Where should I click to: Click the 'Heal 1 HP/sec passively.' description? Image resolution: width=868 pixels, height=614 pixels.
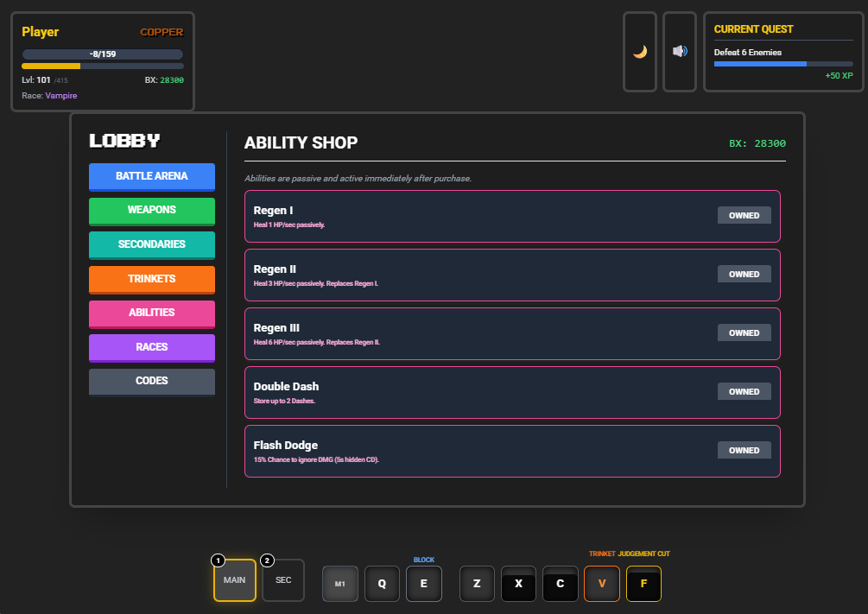pyautogui.click(x=289, y=225)
